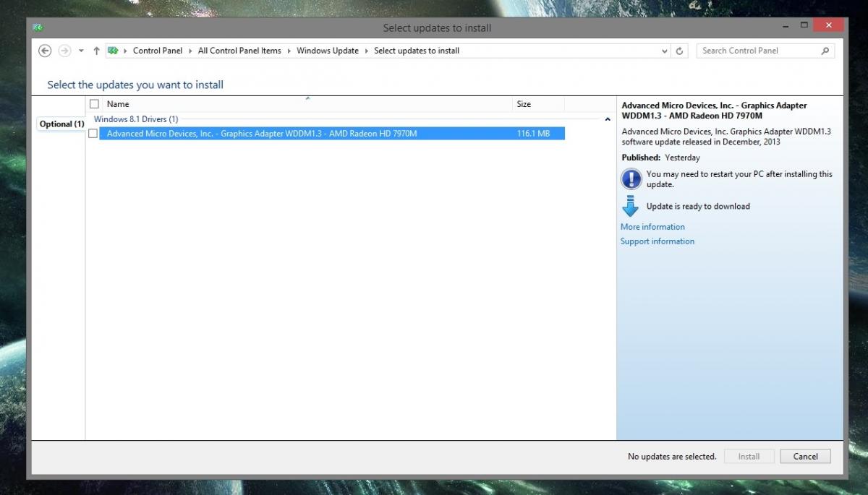This screenshot has width=868, height=495.
Task: Check the AMD Radeon HD 7970M update box
Action: point(93,134)
